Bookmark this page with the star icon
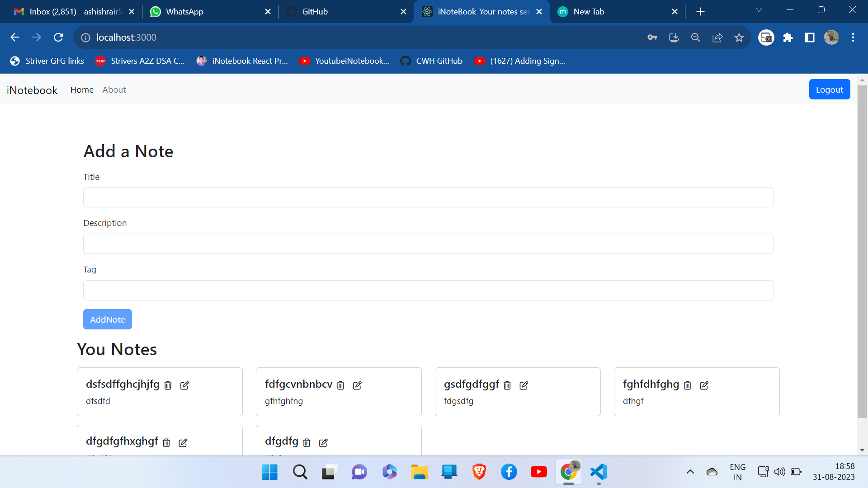This screenshot has width=868, height=488. (739, 37)
